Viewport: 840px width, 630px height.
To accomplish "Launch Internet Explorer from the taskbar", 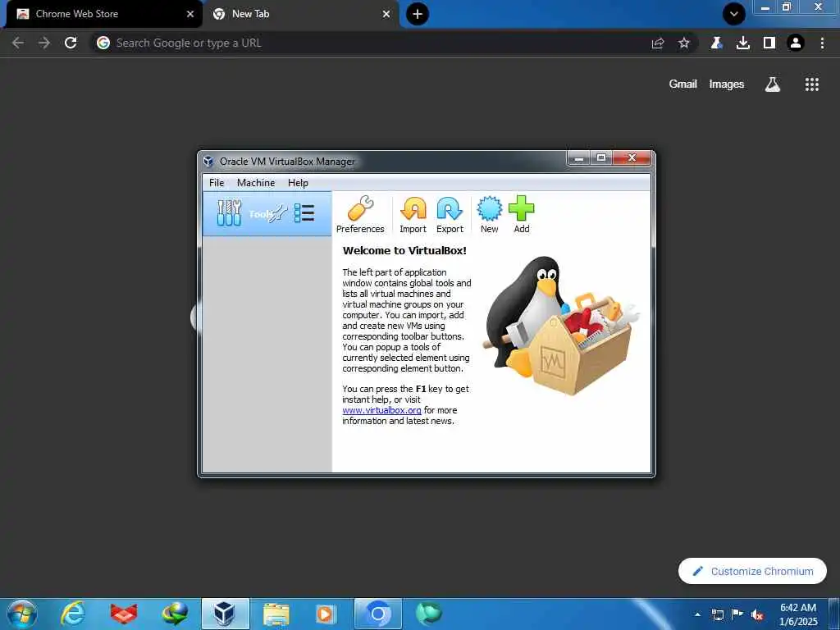I will pyautogui.click(x=73, y=614).
